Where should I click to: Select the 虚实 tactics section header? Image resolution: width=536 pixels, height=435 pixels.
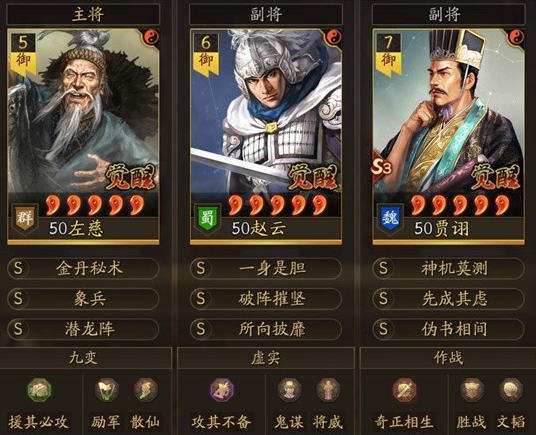point(266,358)
